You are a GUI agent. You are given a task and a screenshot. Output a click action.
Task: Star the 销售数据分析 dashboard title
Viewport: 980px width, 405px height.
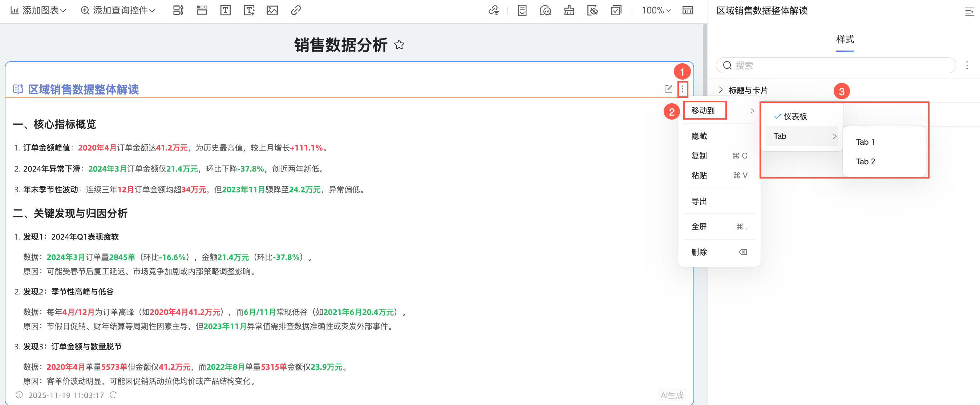(399, 45)
